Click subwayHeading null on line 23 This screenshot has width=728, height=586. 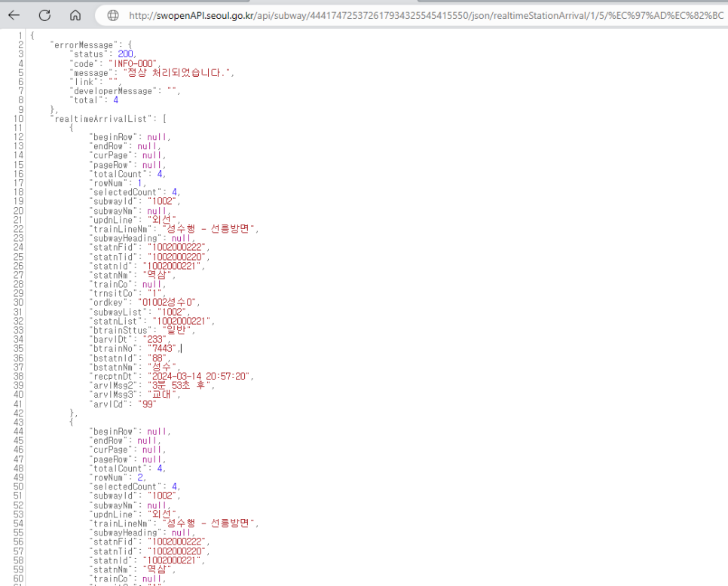(x=182, y=238)
